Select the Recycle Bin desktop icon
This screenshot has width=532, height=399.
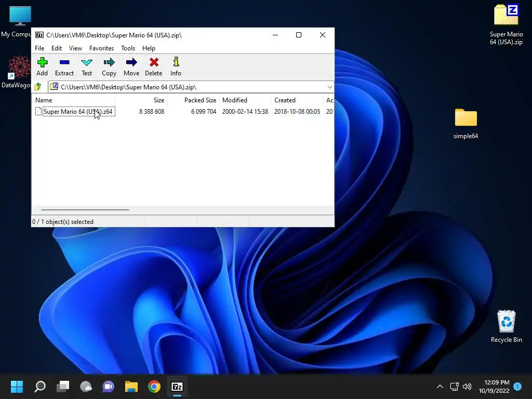coord(506,326)
